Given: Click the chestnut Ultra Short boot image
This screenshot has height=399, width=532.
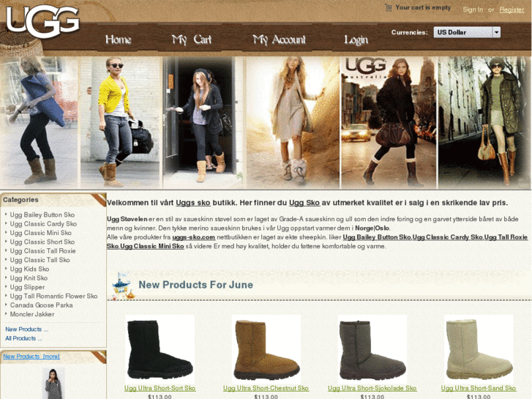Looking at the screenshot, I should 266,349.
